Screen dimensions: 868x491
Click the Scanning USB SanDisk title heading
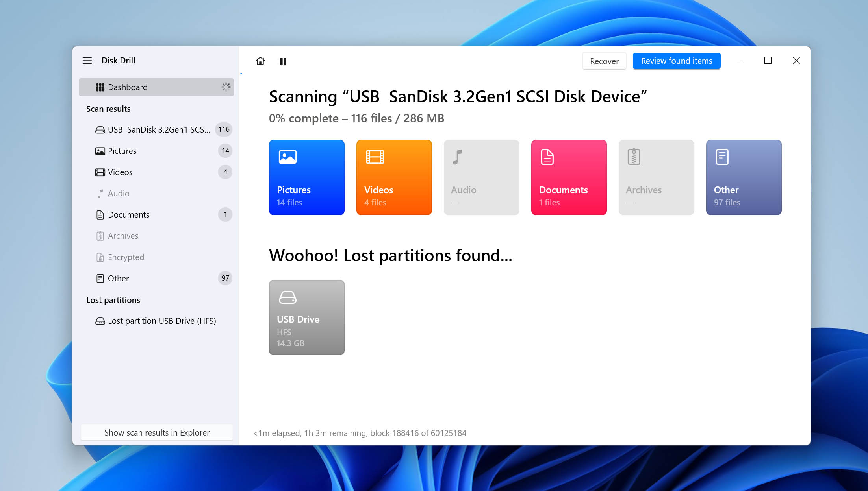click(458, 97)
